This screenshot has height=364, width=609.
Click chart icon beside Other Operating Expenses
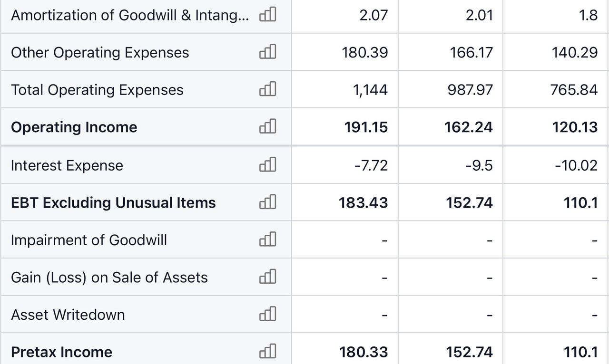click(x=267, y=52)
